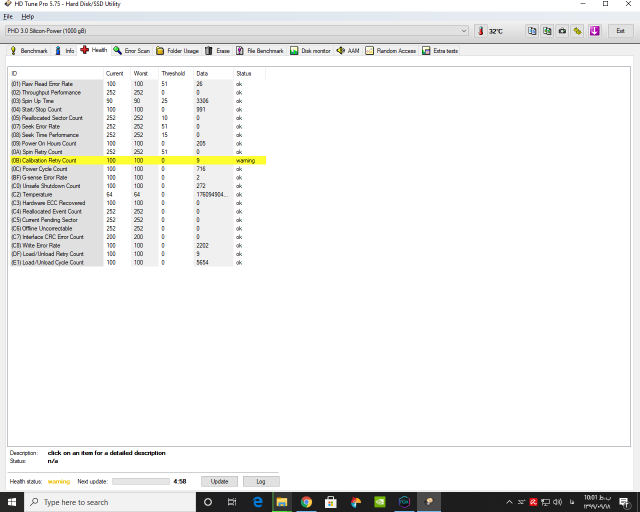Image resolution: width=640 pixels, height=512 pixels.
Task: Click the Update button
Action: (x=219, y=481)
